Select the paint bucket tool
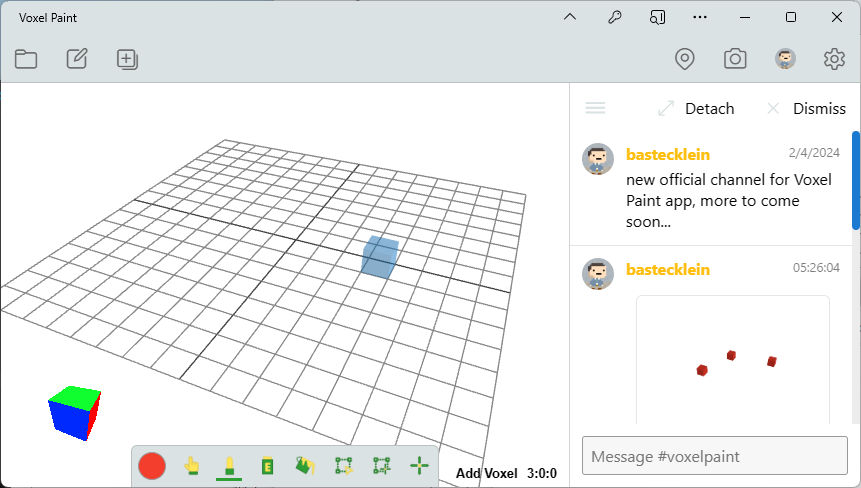This screenshot has height=488, width=861. [x=305, y=465]
